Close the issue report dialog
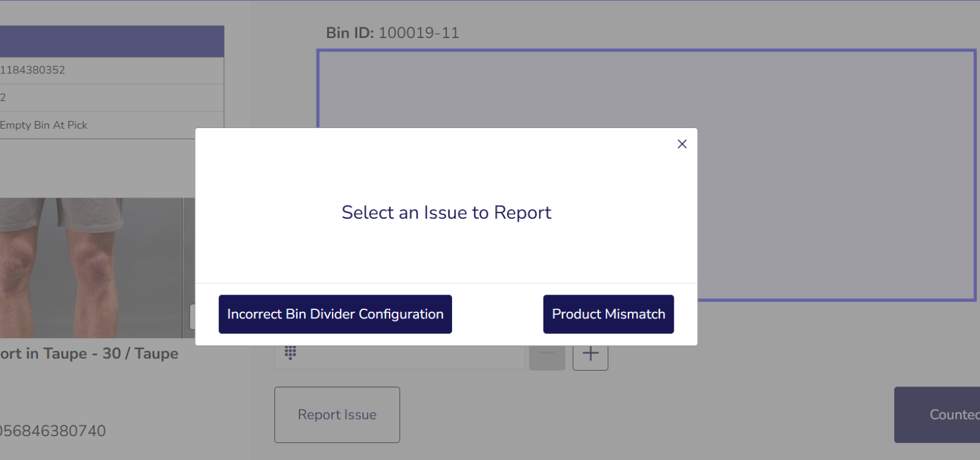The image size is (980, 460). [x=682, y=144]
